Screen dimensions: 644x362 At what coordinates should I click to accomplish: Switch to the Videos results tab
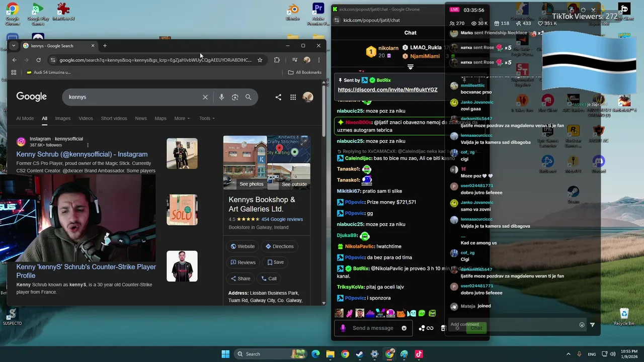point(86,118)
